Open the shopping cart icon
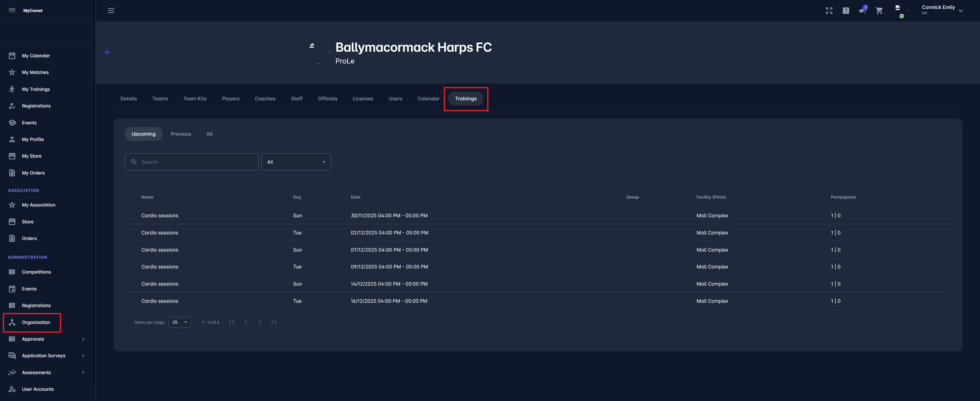 (x=879, y=11)
